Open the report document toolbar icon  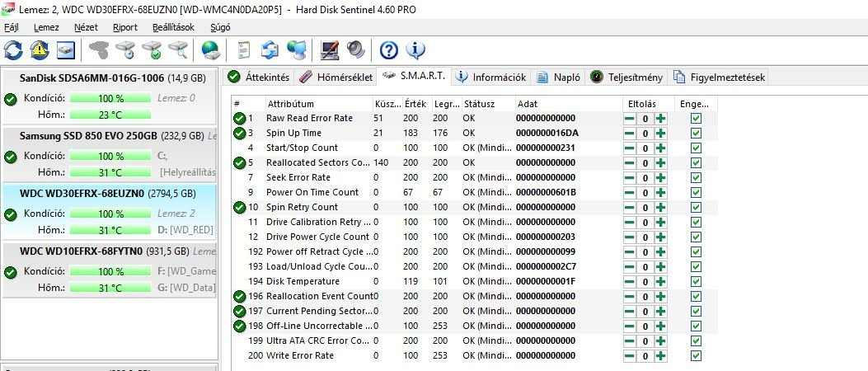243,50
